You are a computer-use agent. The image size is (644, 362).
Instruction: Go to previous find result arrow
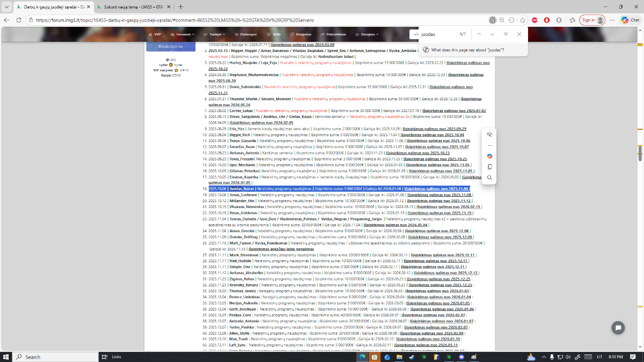(x=479, y=34)
